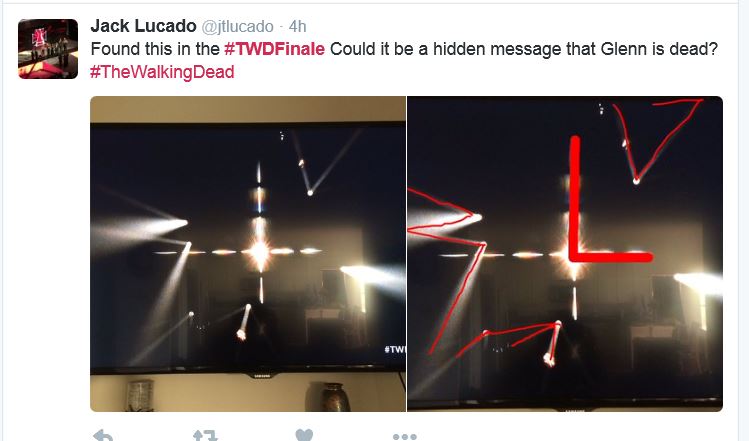The image size is (749, 441).
Task: Open the #TWDFinale hashtag
Action: 274,49
